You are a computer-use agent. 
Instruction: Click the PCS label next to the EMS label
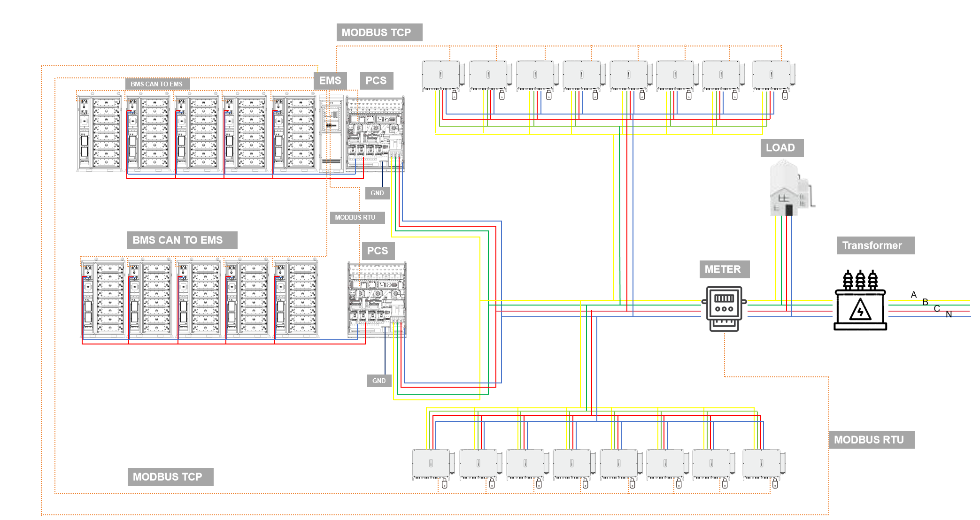point(377,80)
